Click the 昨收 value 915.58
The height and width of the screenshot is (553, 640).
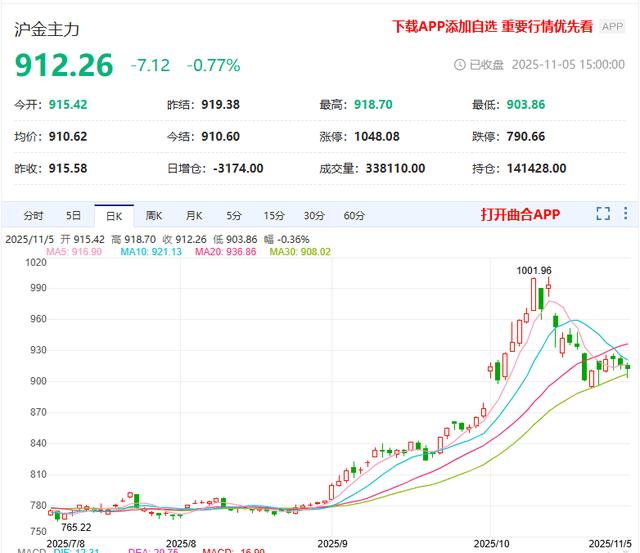click(68, 169)
